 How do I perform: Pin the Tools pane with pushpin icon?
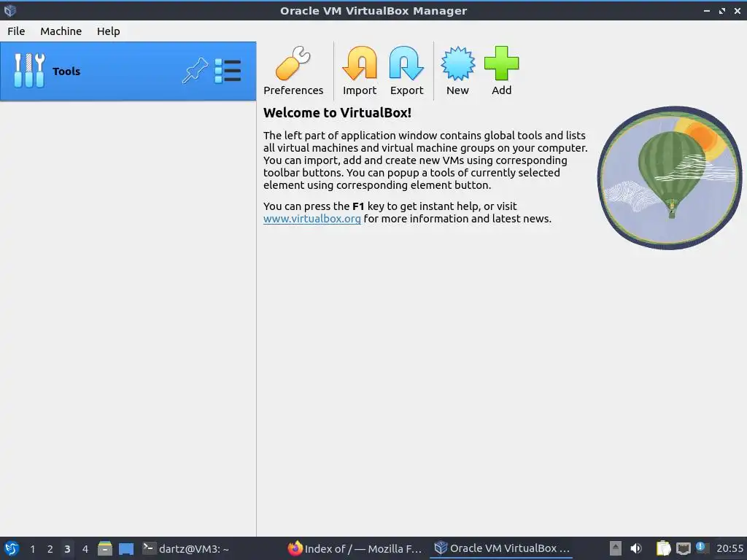196,71
